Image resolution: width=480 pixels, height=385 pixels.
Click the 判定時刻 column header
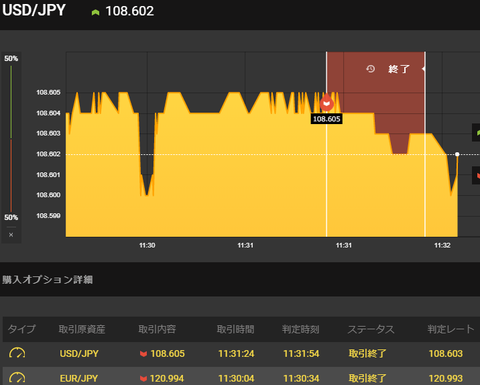click(x=301, y=329)
